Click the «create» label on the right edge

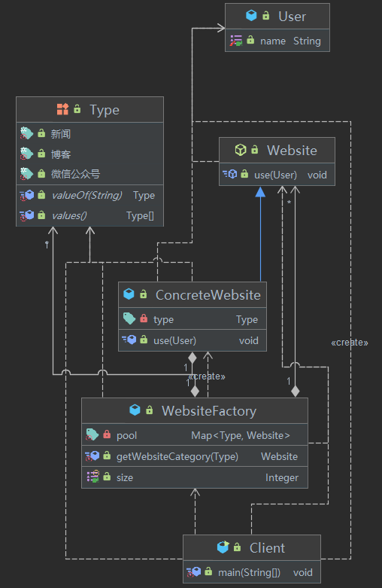350,343
